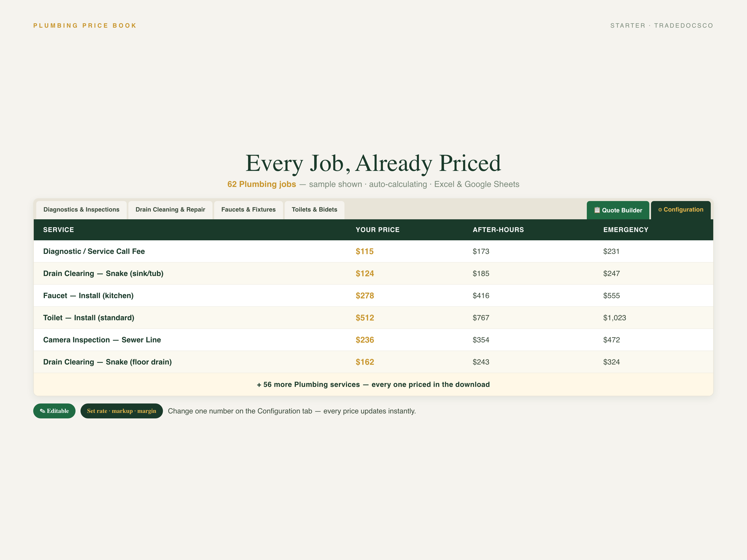Screen dimensions: 747x560
Task: Click the SERVICE column header
Action: [58, 230]
